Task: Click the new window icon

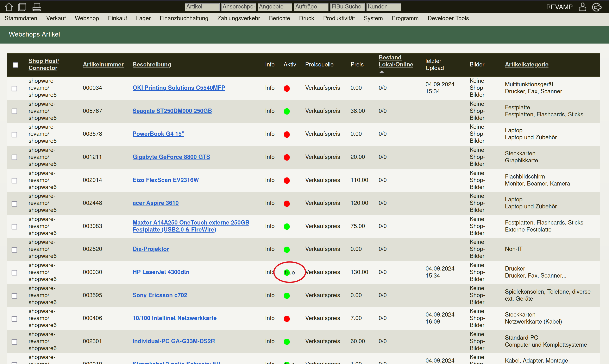Action: click(x=22, y=7)
